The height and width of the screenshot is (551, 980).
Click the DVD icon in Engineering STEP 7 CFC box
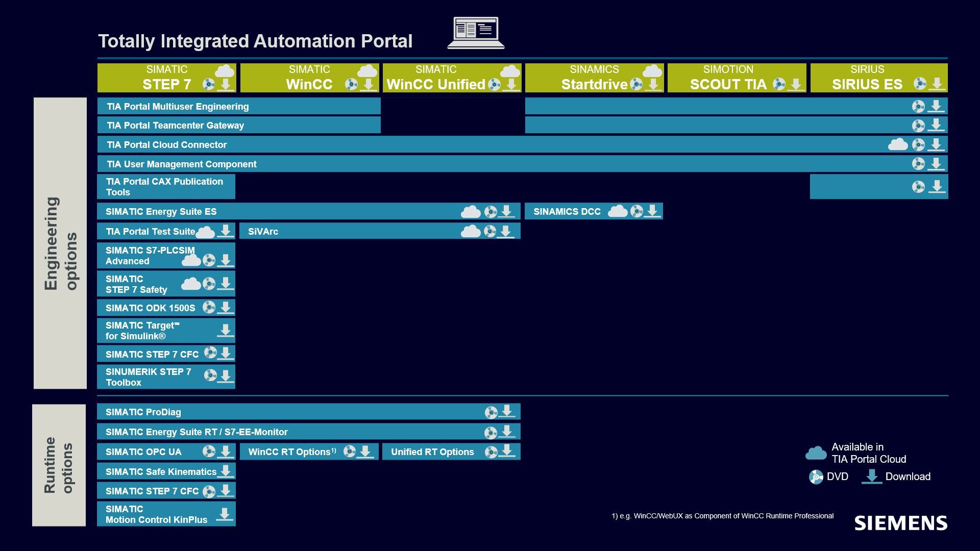[x=210, y=353]
